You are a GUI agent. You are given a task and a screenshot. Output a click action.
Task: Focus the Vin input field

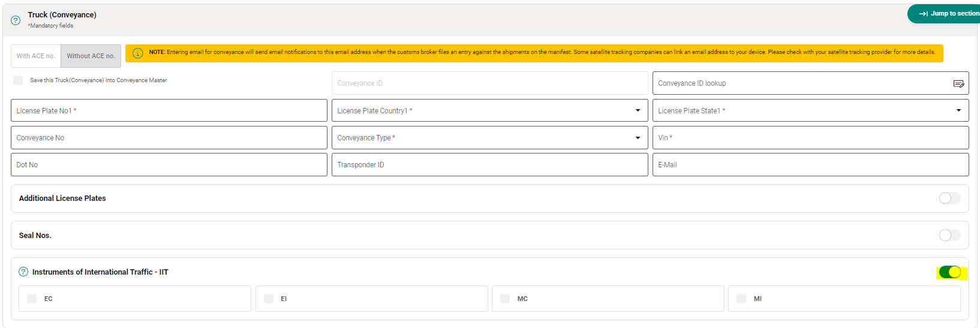tap(810, 138)
